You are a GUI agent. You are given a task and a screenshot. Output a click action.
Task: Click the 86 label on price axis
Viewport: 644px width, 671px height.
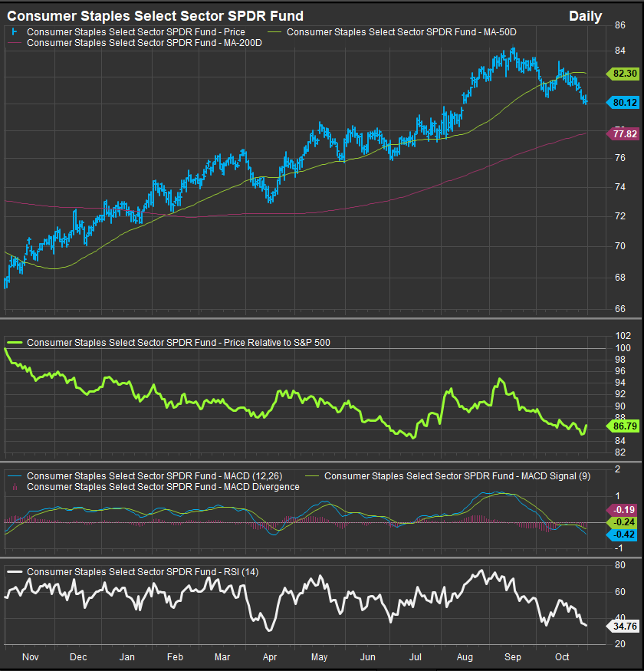click(x=620, y=25)
